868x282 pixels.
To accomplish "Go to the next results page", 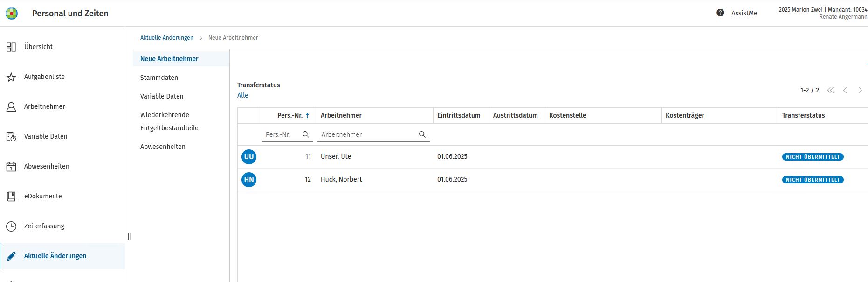I will (x=860, y=90).
